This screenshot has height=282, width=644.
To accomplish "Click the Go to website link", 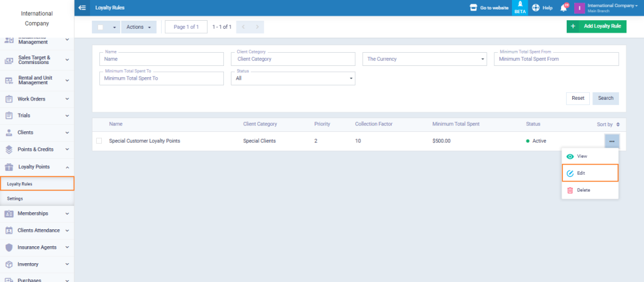I will [489, 8].
